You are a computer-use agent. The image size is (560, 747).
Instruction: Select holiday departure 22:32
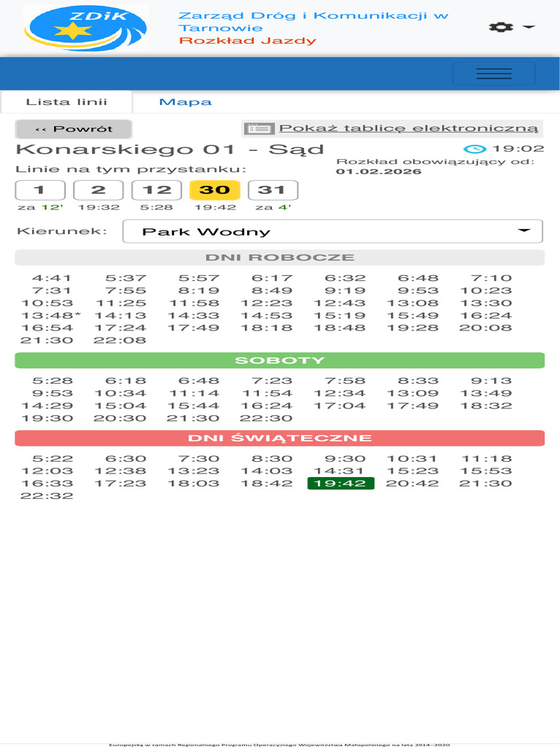tap(47, 496)
